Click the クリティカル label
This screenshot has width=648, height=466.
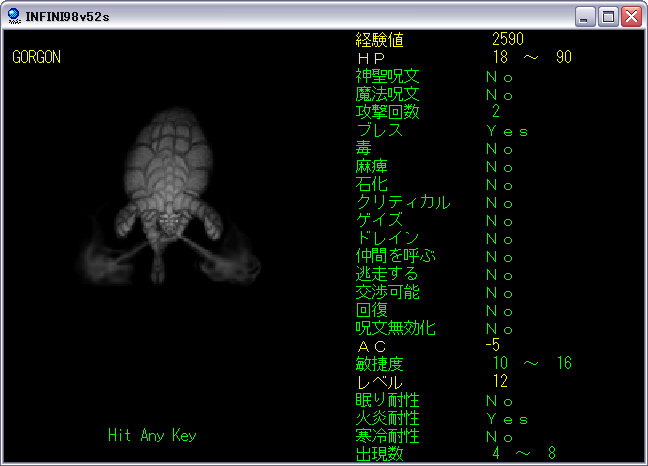pos(403,202)
